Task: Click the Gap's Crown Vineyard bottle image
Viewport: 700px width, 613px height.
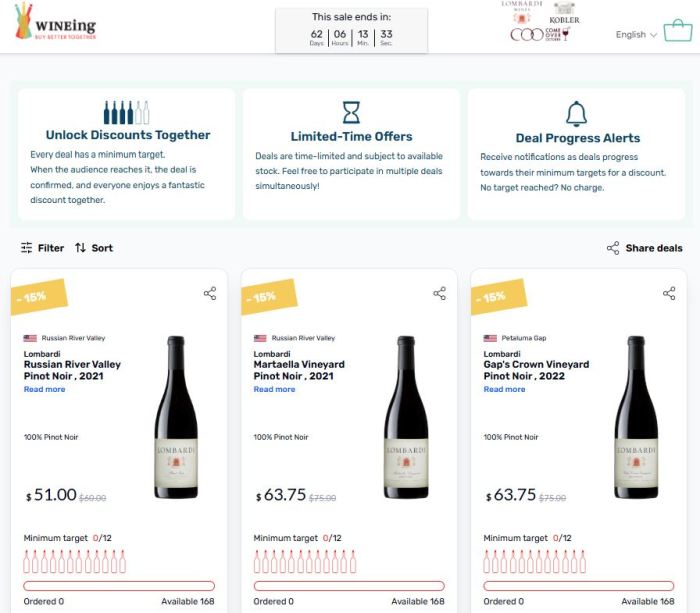Action: (636, 417)
